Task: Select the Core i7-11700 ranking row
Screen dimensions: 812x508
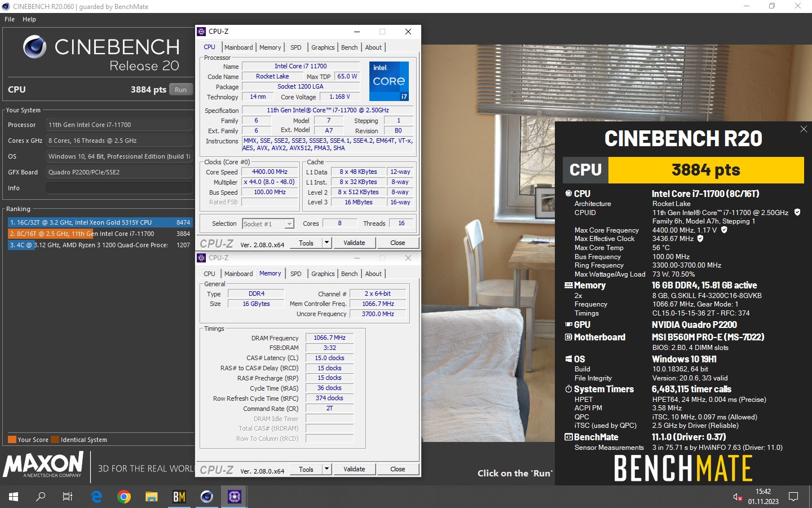Action: tap(100, 234)
